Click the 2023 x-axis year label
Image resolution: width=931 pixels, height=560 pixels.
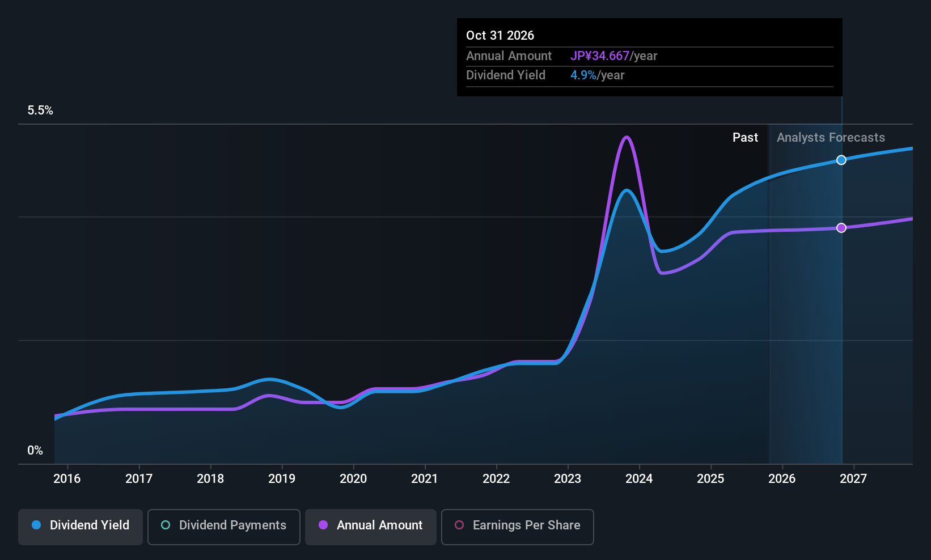point(568,479)
